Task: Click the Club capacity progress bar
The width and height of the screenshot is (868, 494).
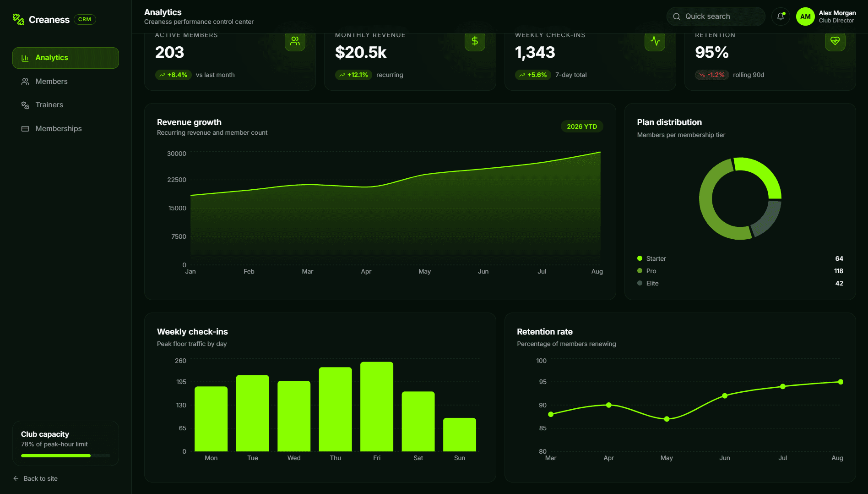Action: click(x=65, y=456)
